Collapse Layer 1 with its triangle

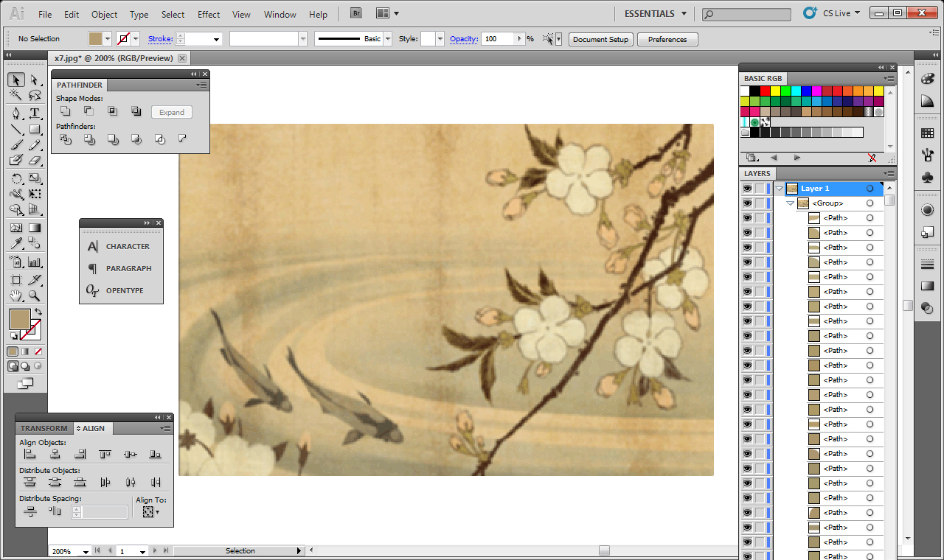779,189
